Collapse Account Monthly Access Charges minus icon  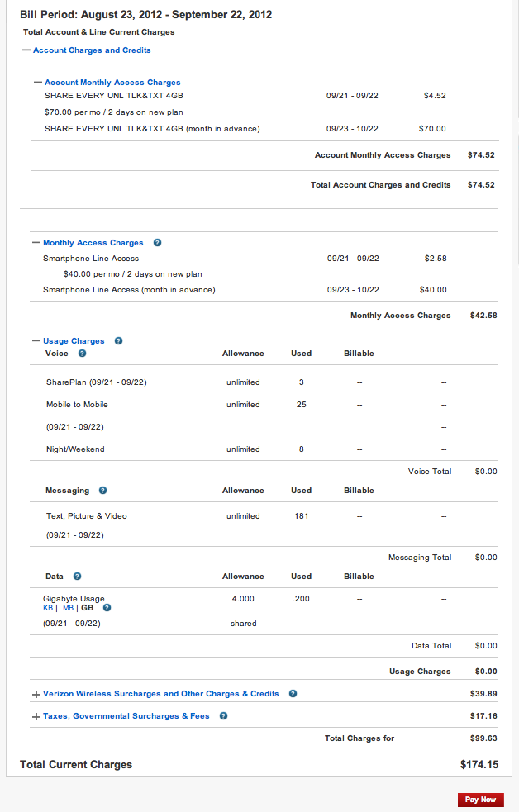click(38, 83)
